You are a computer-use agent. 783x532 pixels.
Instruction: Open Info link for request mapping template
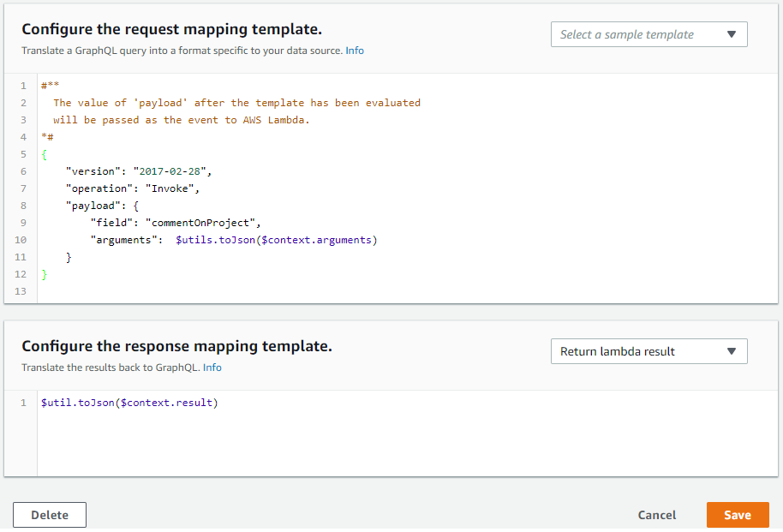[355, 51]
